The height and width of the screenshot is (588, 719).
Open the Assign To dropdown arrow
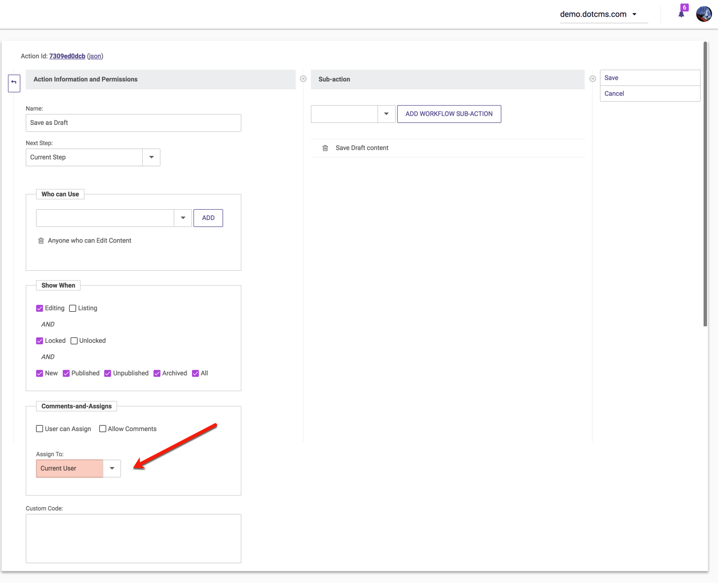112,468
